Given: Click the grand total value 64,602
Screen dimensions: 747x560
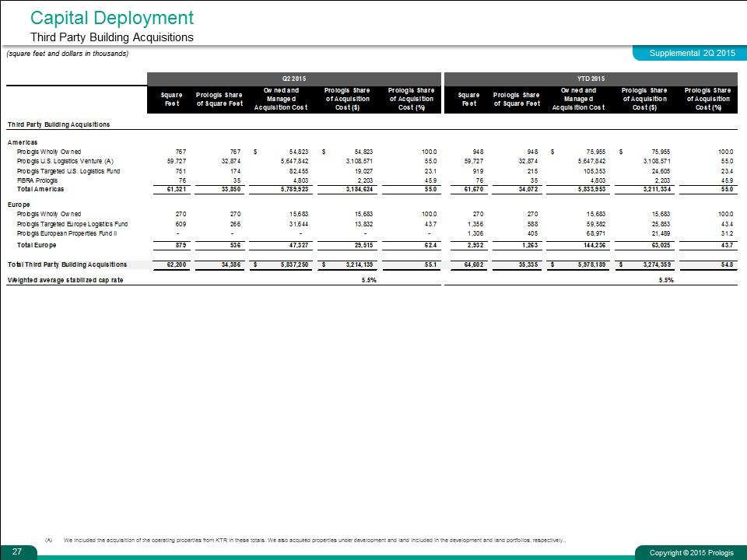Looking at the screenshot, I should [x=474, y=264].
